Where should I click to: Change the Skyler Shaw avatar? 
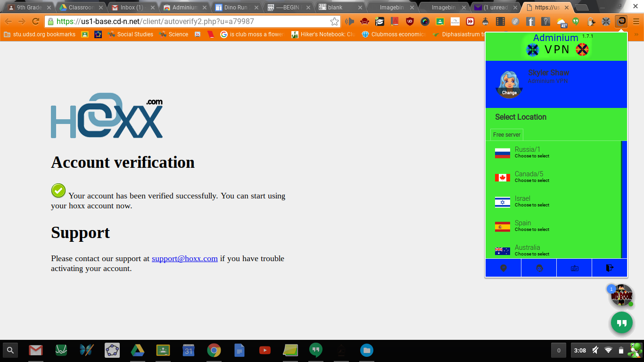pyautogui.click(x=509, y=84)
